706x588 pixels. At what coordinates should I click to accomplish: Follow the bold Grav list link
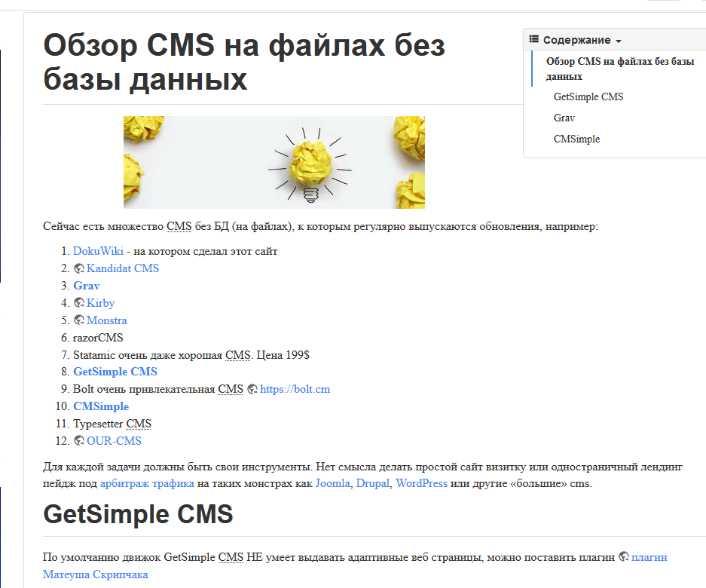(87, 286)
